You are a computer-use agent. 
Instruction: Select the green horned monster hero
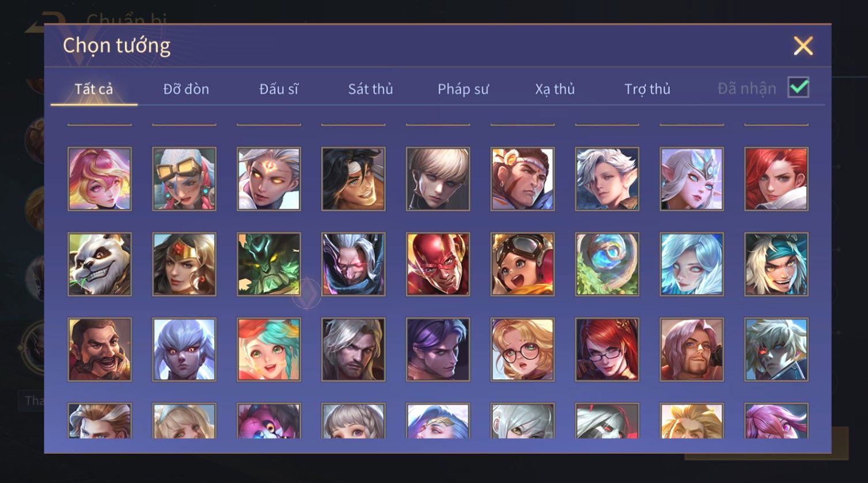tap(269, 264)
